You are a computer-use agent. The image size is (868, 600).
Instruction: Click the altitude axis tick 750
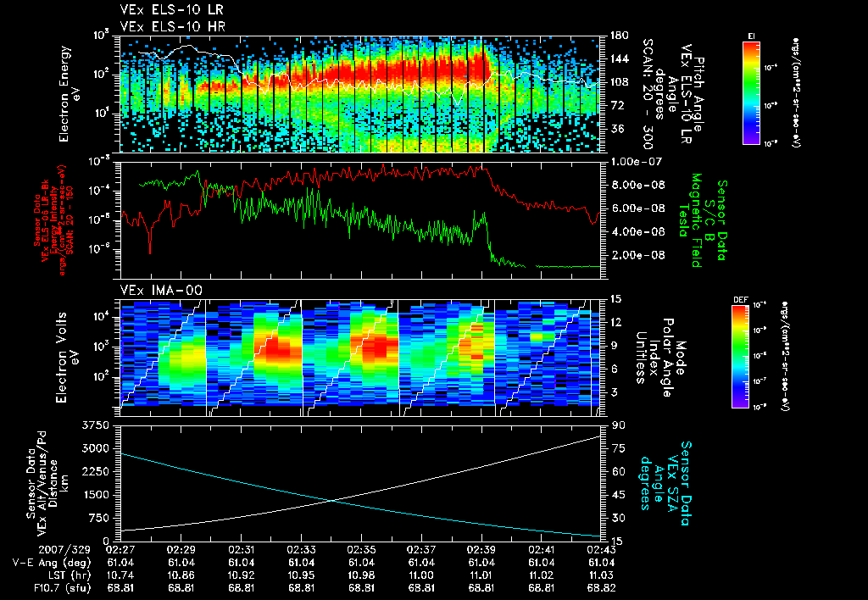99,518
